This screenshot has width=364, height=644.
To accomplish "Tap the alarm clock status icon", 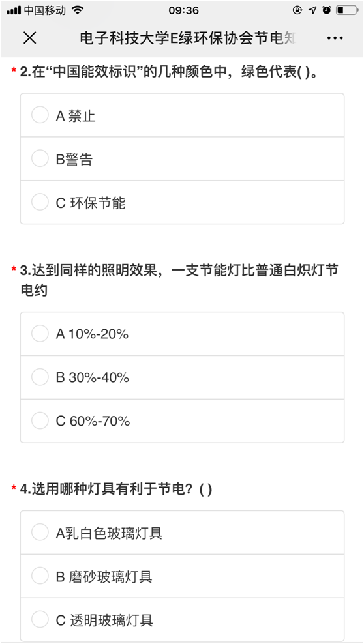I will (x=327, y=10).
